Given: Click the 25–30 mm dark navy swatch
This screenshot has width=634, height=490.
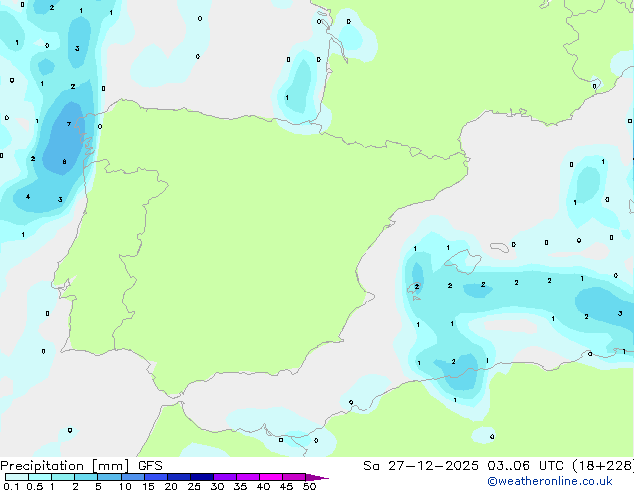Looking at the screenshot, I should pyautogui.click(x=202, y=477).
